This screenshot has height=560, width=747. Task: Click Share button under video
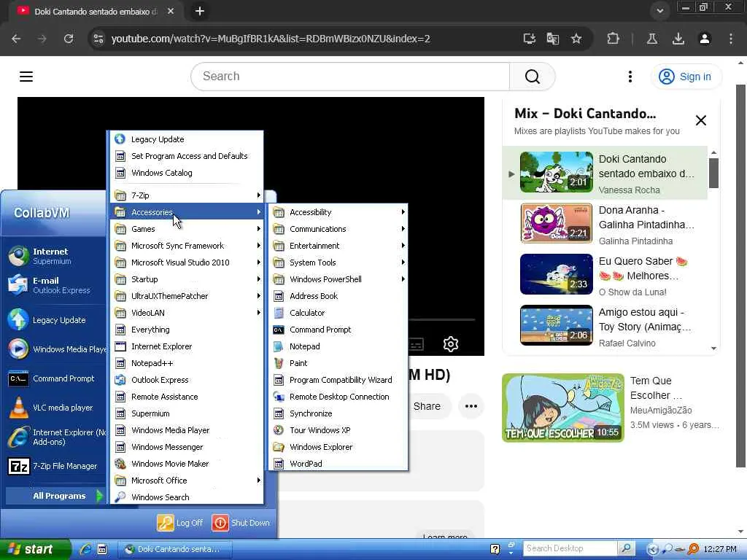pos(426,406)
